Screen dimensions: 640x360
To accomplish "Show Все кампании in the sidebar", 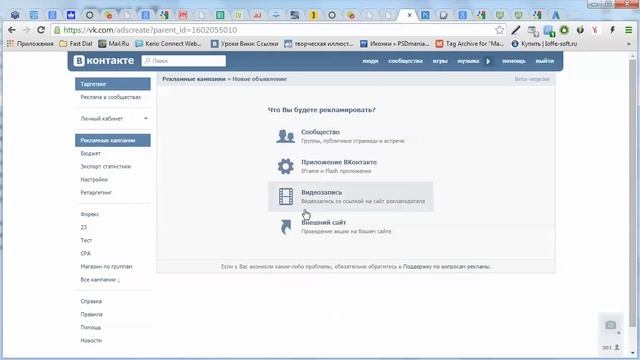I will (x=100, y=280).
